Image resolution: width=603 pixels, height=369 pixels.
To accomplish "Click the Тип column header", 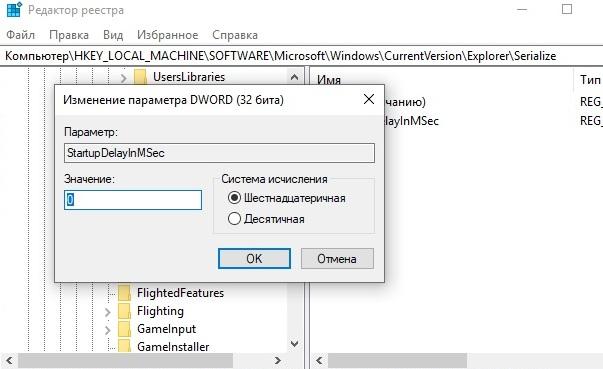I will click(589, 80).
